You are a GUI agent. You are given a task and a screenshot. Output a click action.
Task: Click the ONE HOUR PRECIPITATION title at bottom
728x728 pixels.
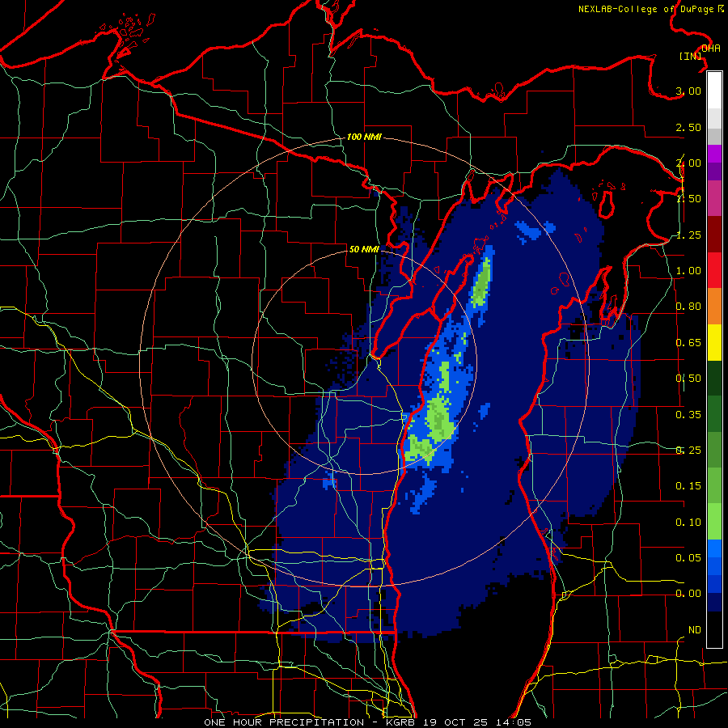coord(284,722)
